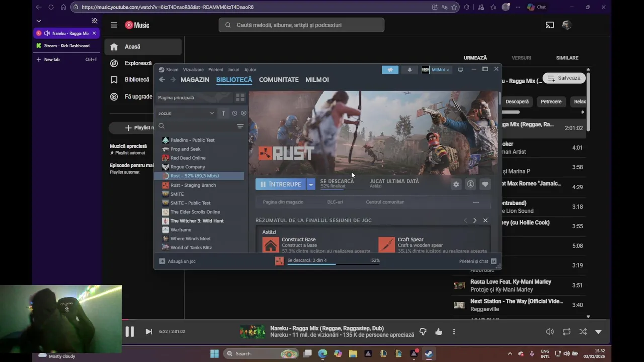Click the cast icon in YouTube Music

(550, 25)
